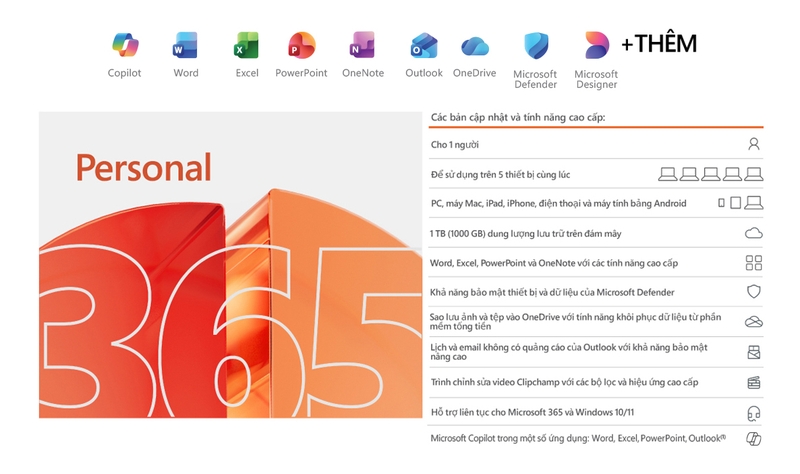Screen dimensions: 800x474
Task: Click 'Sao lưu ảnh và tệp vào OneDrive' text
Action: coord(576,321)
